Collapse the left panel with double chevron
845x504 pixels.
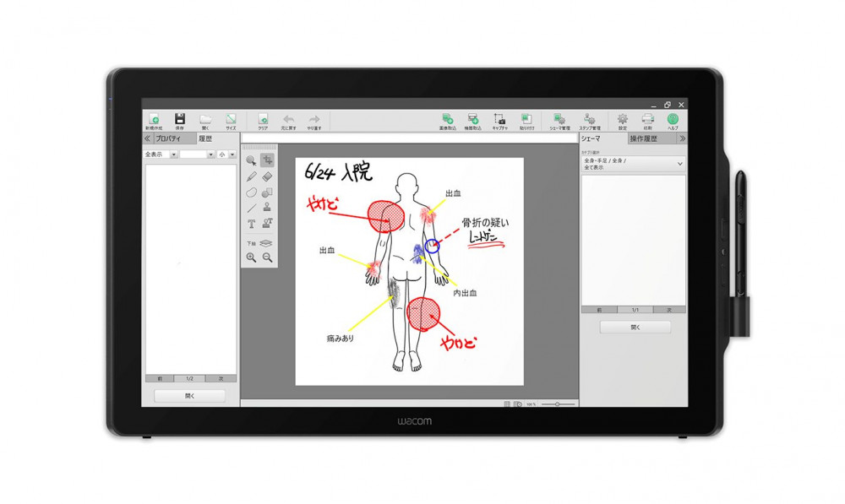coord(147,139)
